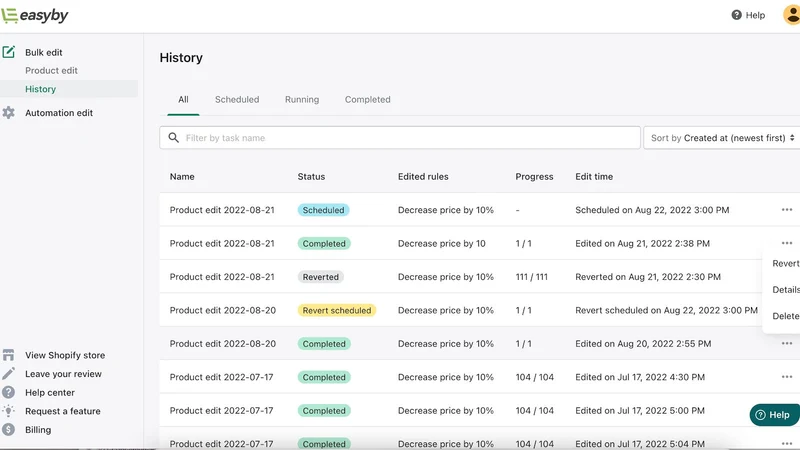
Task: Click the Completed badge in the 2:38 PM row
Action: tap(324, 243)
